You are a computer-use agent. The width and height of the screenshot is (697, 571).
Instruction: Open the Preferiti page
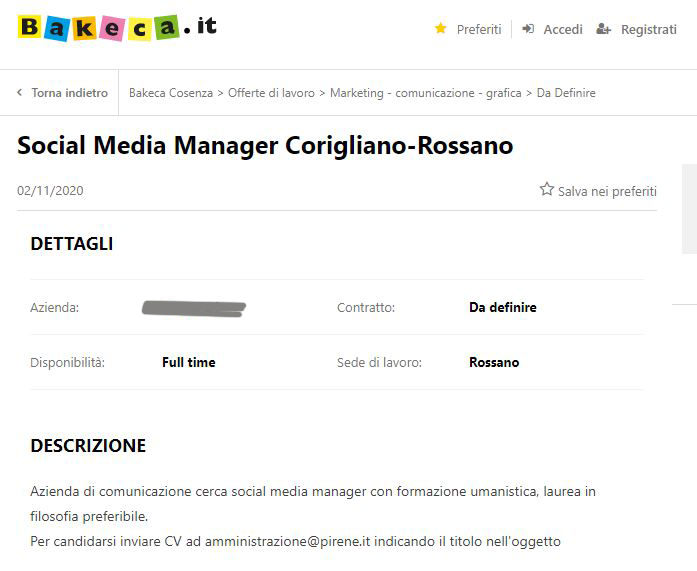pyautogui.click(x=478, y=29)
